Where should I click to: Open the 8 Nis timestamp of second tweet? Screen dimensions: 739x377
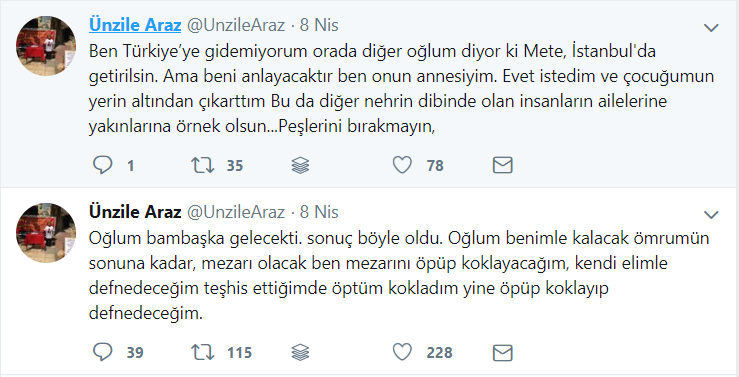[x=319, y=212]
